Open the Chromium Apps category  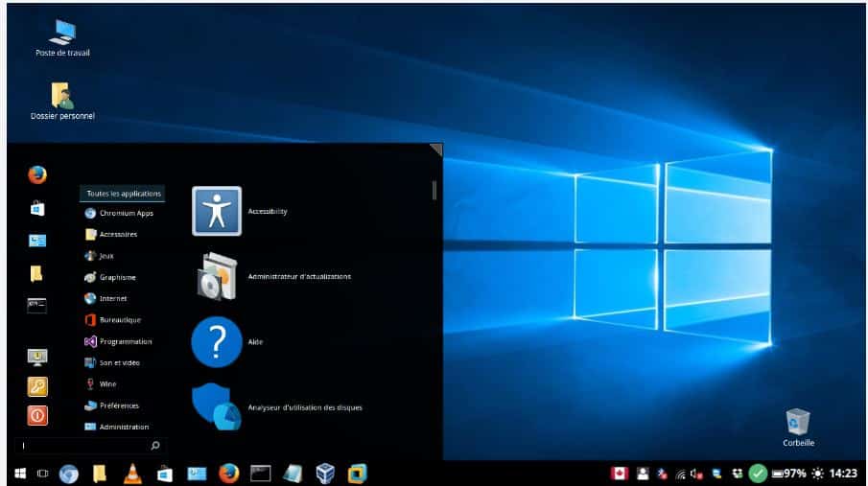119,213
